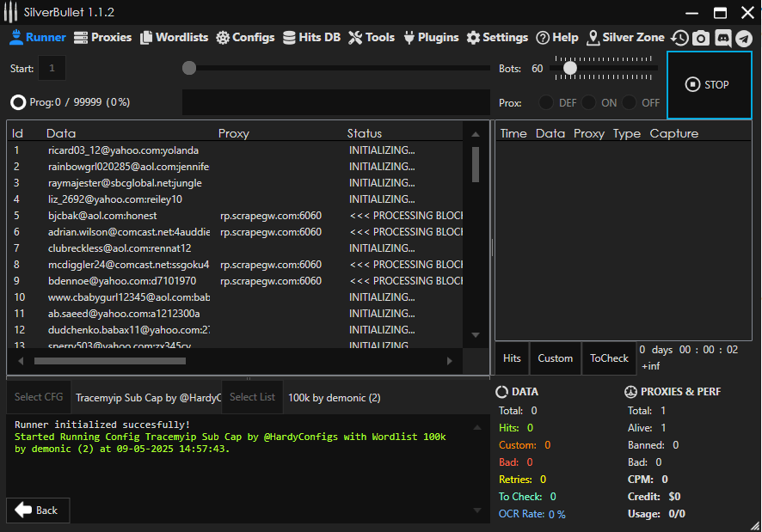Image resolution: width=762 pixels, height=532 pixels.
Task: Click the data list scroll-up arrow
Action: [476, 133]
